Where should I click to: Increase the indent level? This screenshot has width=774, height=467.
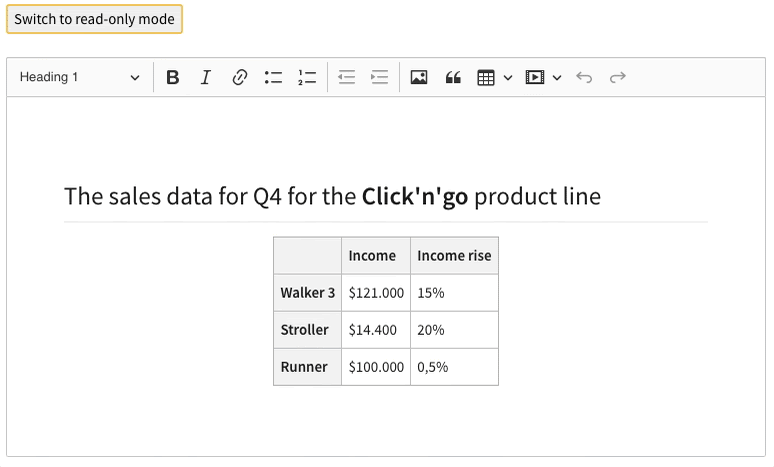point(380,77)
